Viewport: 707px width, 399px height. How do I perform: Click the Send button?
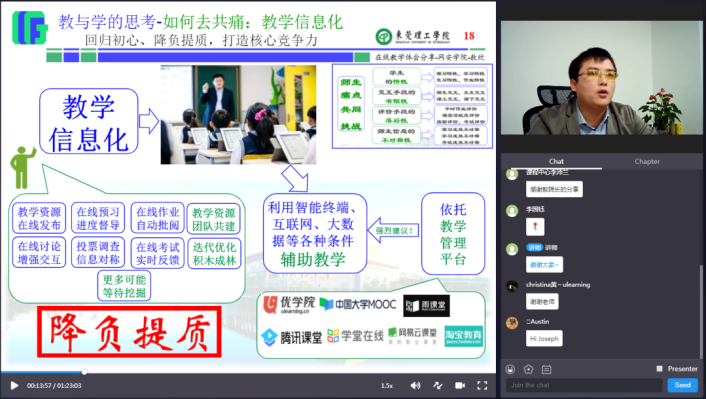[x=682, y=385]
